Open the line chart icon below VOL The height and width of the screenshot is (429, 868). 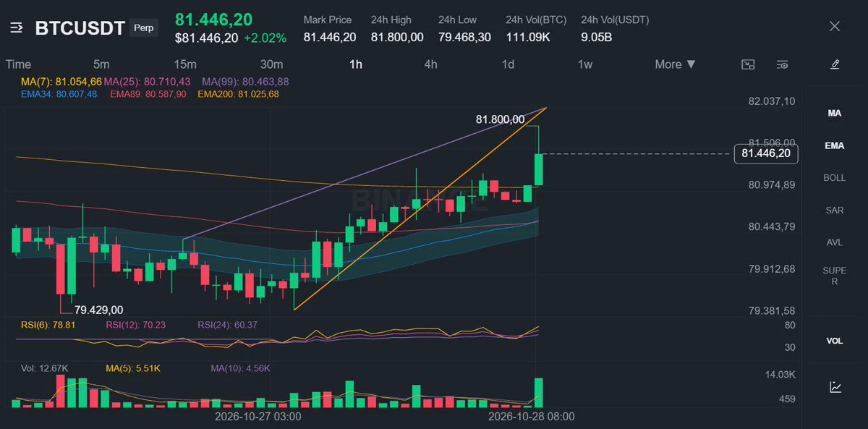point(835,387)
